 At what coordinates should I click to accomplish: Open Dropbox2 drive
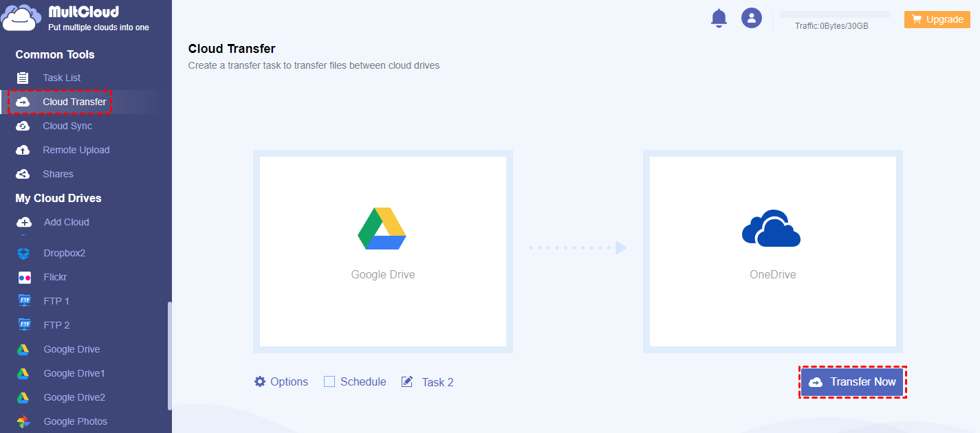coord(65,253)
